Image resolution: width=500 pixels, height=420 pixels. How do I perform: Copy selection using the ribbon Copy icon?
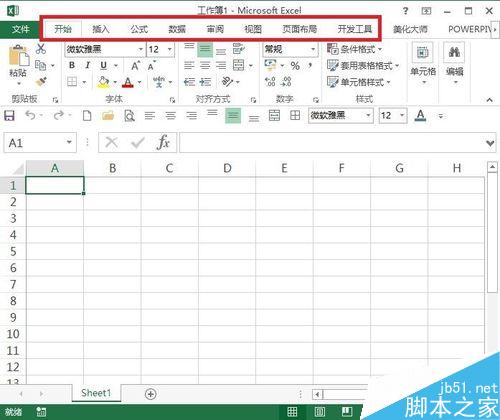[x=40, y=65]
